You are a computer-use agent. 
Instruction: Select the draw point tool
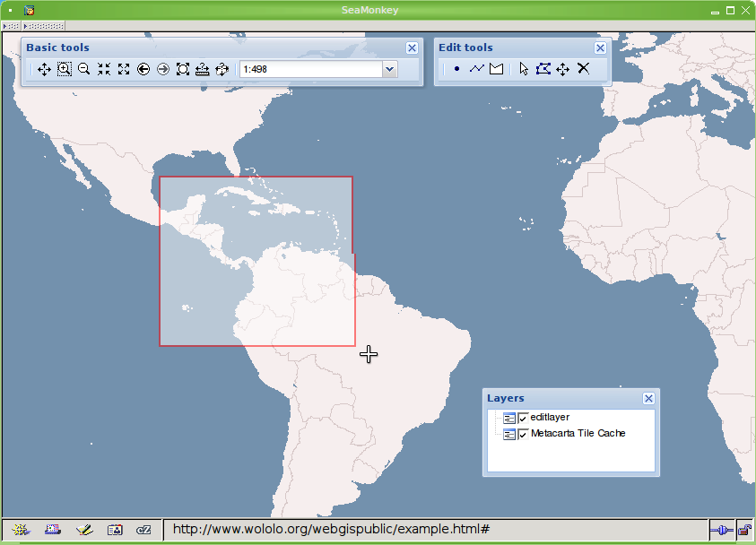(456, 69)
